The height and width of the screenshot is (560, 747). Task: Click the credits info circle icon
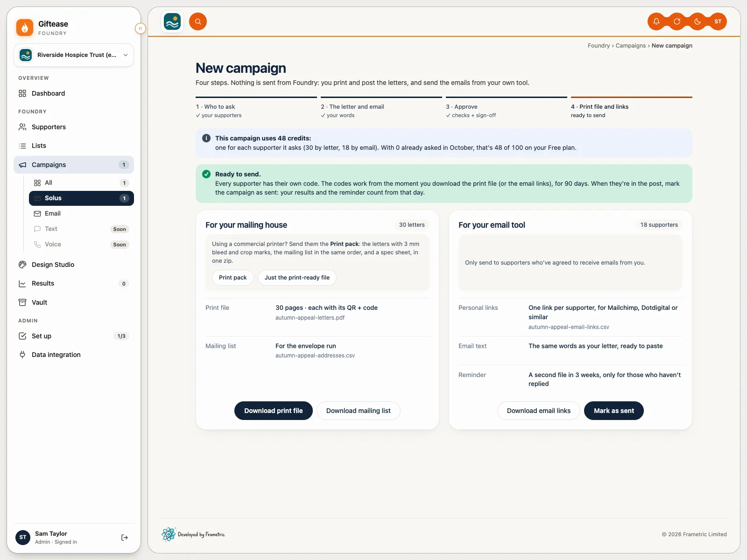pyautogui.click(x=206, y=138)
